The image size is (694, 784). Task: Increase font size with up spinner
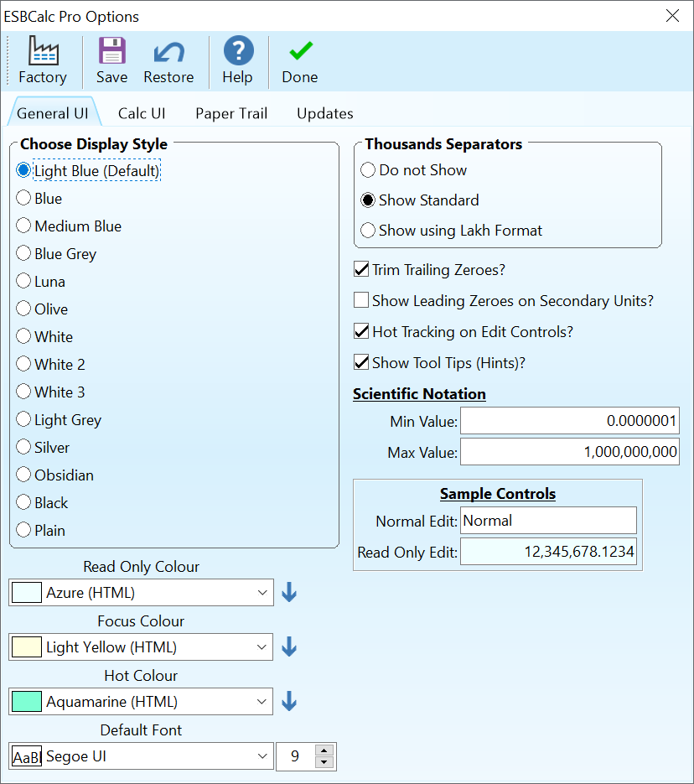[x=324, y=750]
